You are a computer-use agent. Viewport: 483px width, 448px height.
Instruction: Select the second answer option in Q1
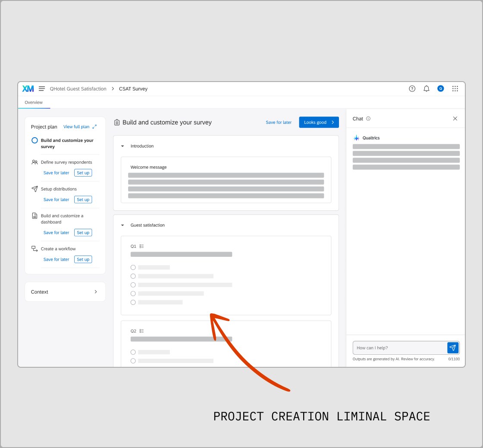tap(133, 276)
